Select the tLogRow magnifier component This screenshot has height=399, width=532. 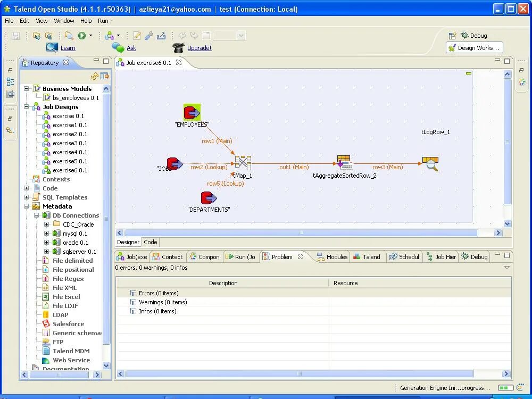tap(430, 163)
